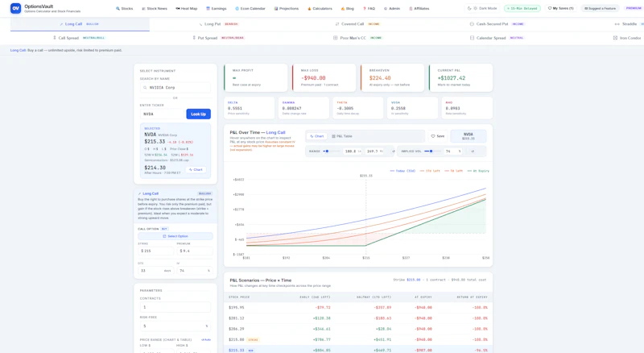The image size is (644, 353).
Task: Click the OptionsVault OV logo
Action: tap(15, 8)
